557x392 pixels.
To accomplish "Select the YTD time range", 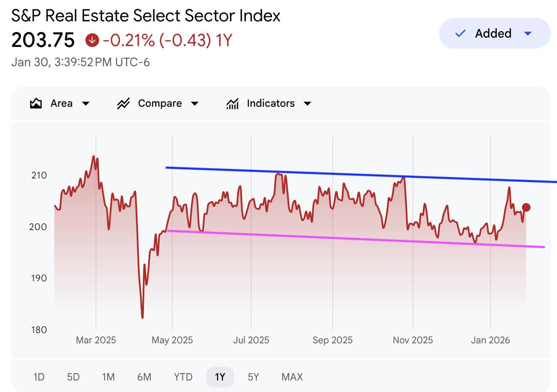I will (183, 377).
